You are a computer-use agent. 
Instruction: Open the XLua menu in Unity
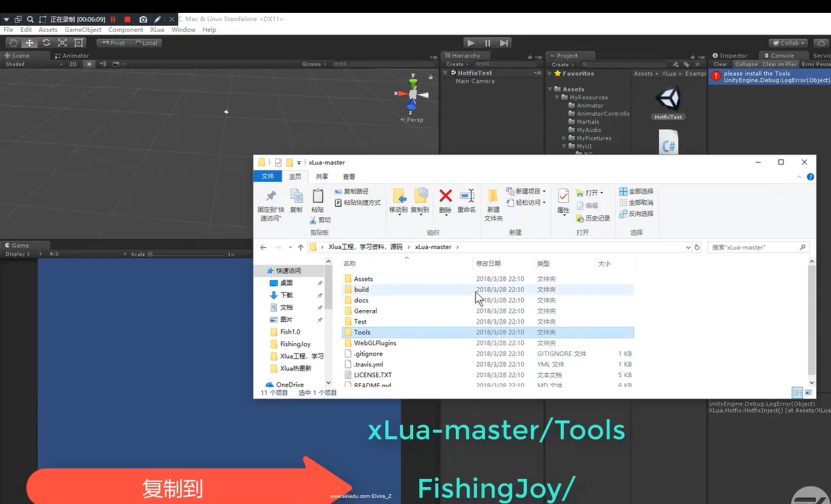[157, 30]
